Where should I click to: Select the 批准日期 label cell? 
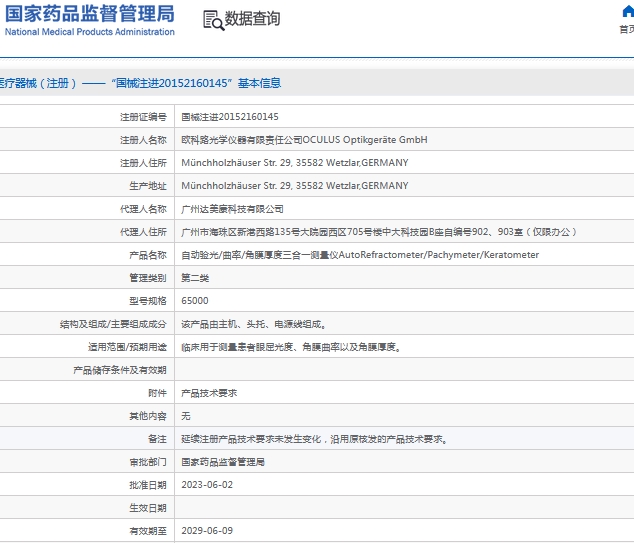(148, 485)
